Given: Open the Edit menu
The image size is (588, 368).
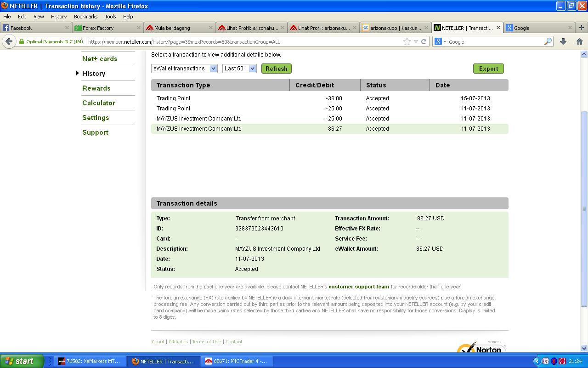Looking at the screenshot, I should tap(22, 17).
